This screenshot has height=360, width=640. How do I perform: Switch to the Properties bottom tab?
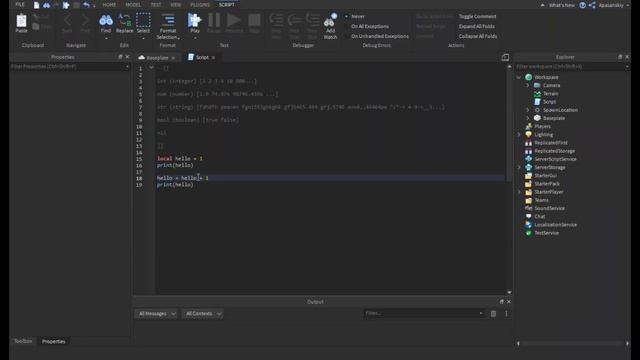[x=53, y=341]
